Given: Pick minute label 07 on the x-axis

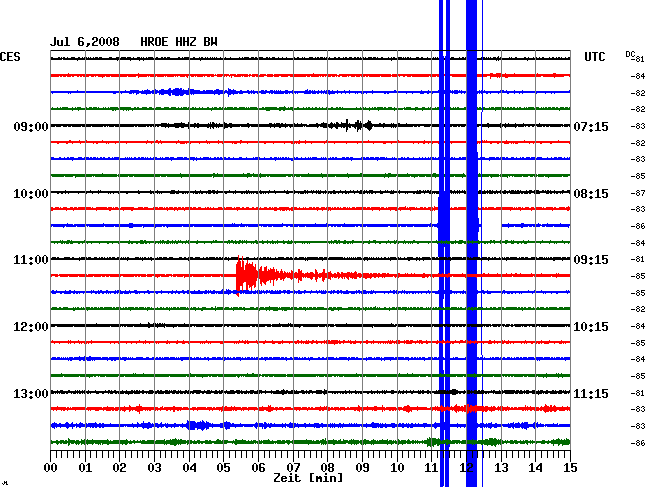Looking at the screenshot, I should click(293, 468).
